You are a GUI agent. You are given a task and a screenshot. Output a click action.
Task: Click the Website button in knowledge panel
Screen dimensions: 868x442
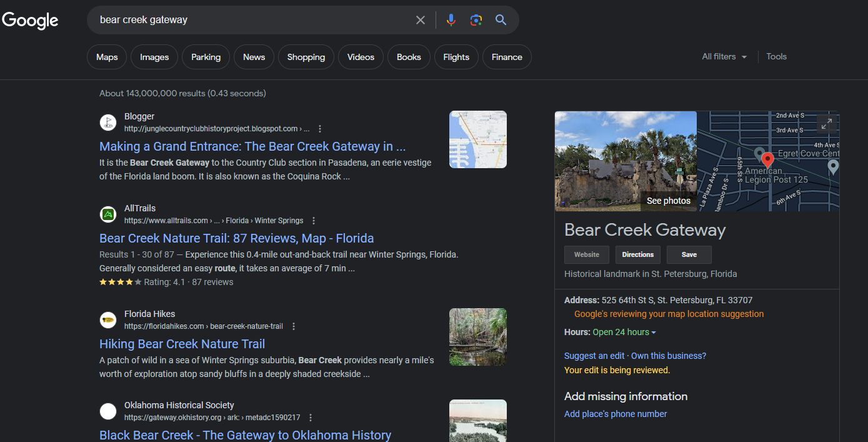pos(587,254)
